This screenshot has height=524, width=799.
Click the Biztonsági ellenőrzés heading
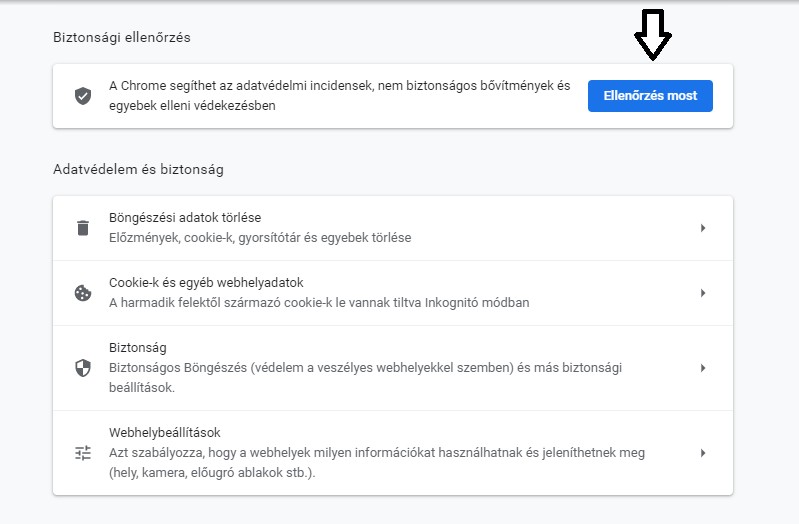[x=121, y=37]
